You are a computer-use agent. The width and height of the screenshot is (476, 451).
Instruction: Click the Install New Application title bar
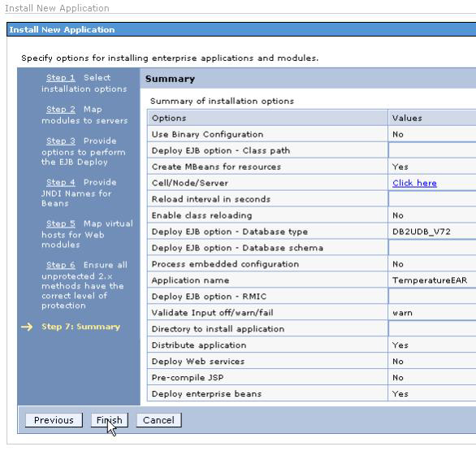tap(241, 29)
